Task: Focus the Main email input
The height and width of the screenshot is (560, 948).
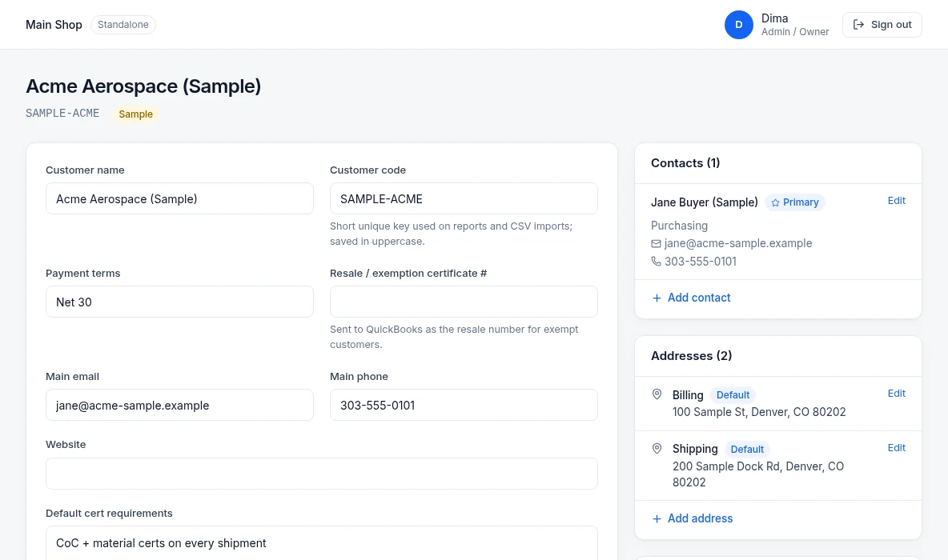Action: [179, 406]
